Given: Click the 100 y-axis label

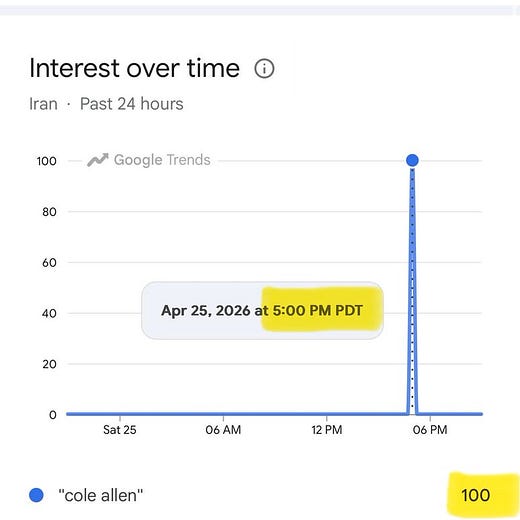Looking at the screenshot, I should (x=46, y=161).
